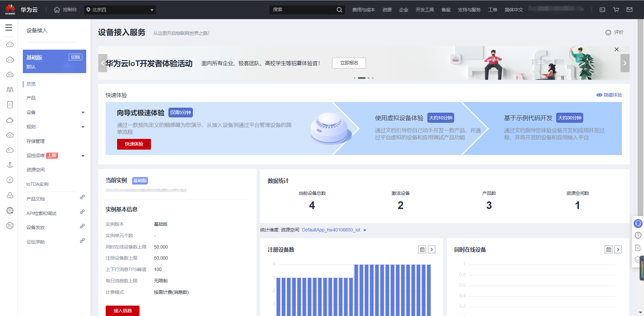Viewport: 644px width, 316px height.
Task: Click the feedback edit icon on right
Action: (x=638, y=248)
